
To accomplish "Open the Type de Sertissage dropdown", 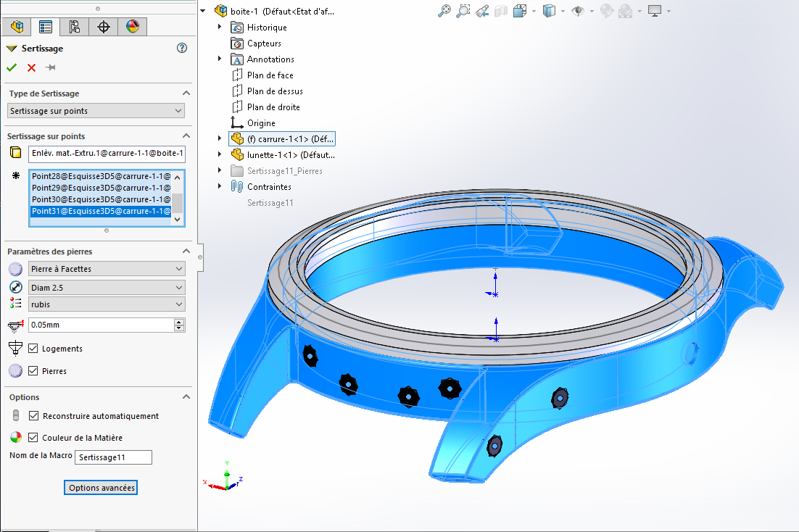I will 96,111.
